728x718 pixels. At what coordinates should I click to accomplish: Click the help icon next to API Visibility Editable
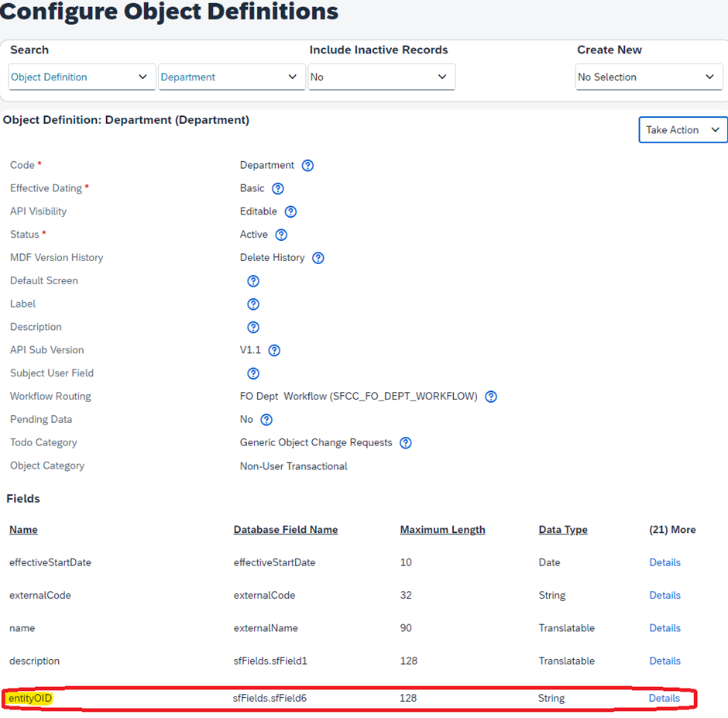(290, 211)
